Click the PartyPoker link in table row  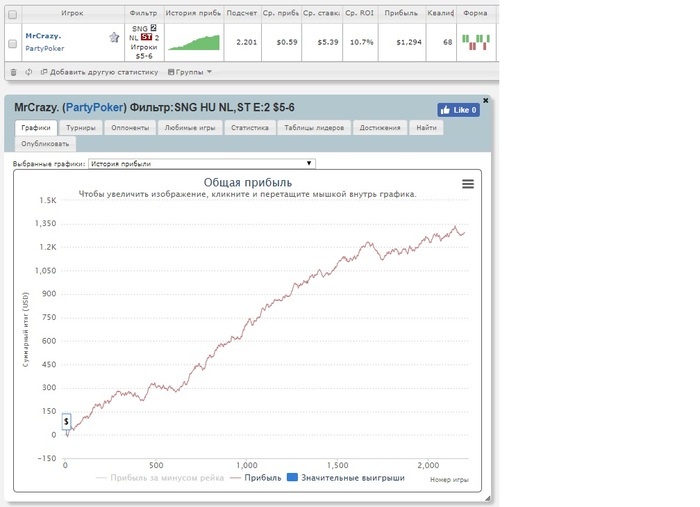click(x=45, y=48)
